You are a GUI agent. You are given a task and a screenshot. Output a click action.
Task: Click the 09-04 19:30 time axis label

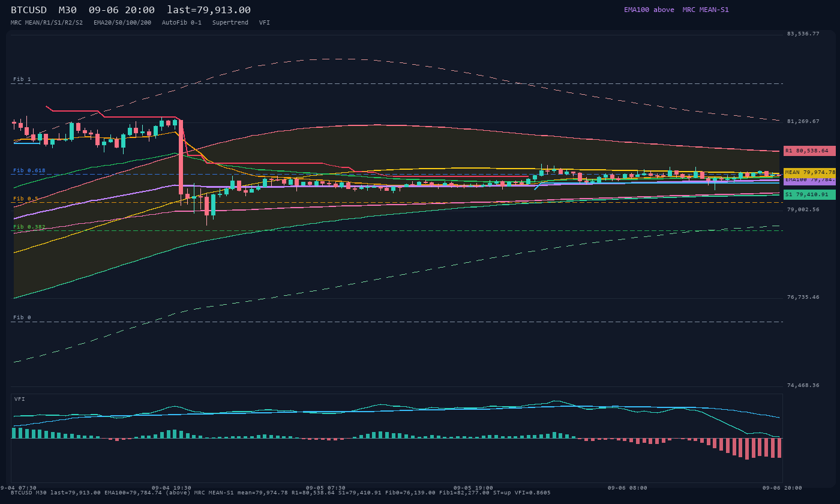172,488
